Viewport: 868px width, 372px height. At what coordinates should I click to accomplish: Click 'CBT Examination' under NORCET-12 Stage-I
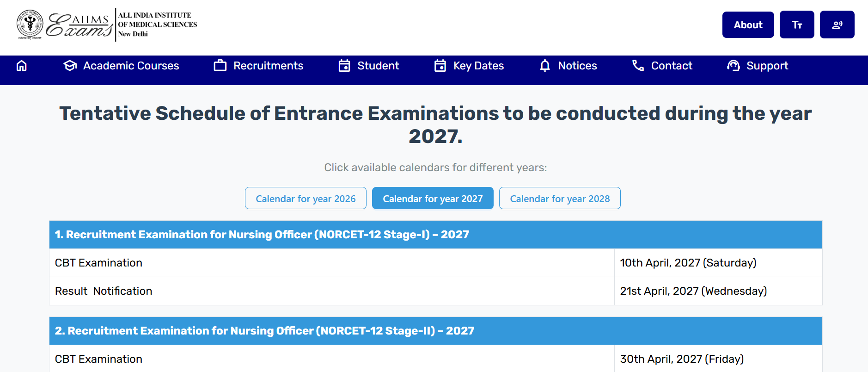coord(98,263)
